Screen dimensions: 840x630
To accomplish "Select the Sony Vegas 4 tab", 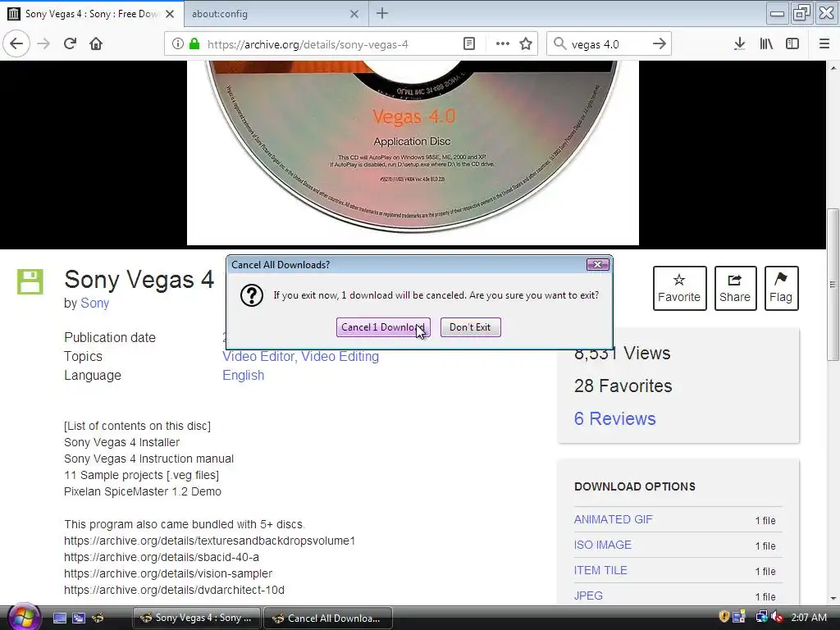I will click(91, 14).
